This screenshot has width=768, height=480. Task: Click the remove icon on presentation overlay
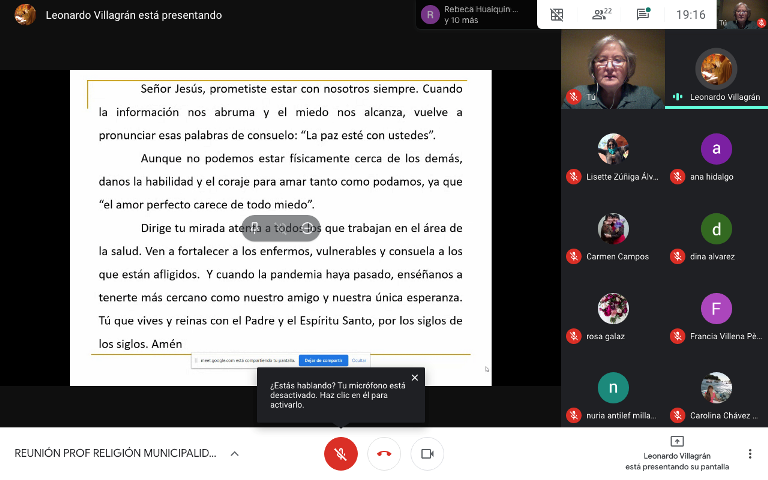pyautogui.click(x=306, y=228)
